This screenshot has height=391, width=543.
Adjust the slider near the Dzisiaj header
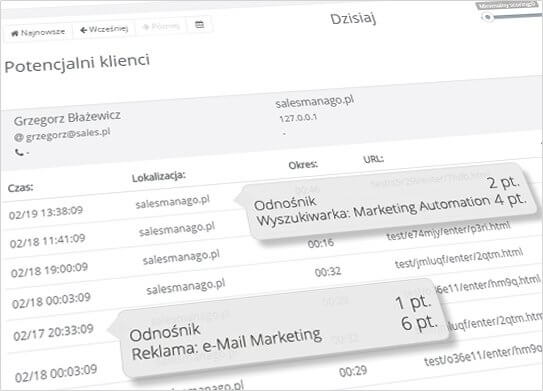click(x=488, y=17)
